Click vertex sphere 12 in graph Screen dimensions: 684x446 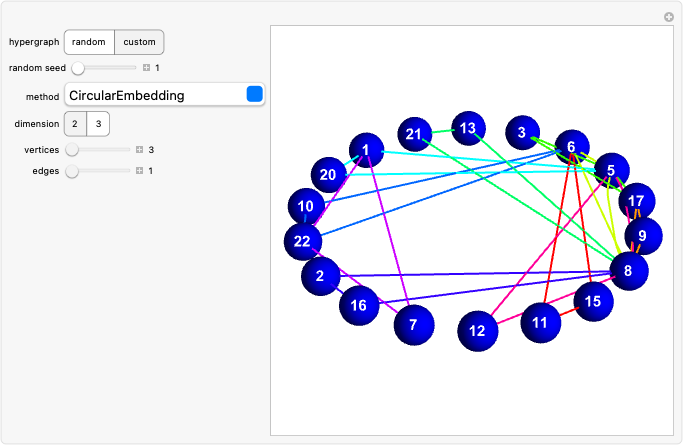click(478, 331)
